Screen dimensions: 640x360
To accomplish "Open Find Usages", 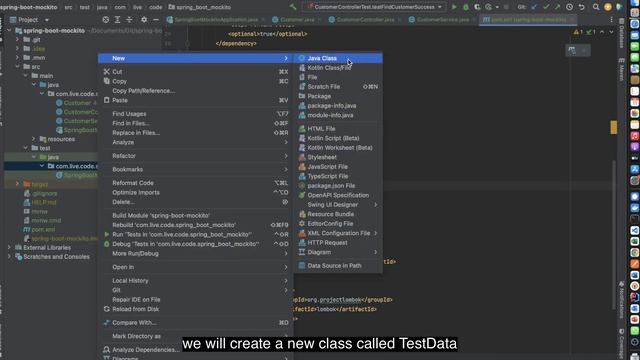I will pos(195,114).
